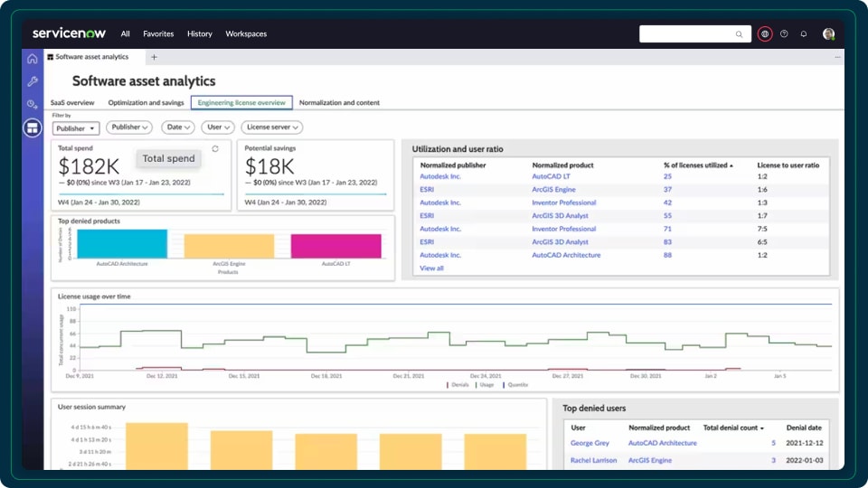Refresh the Total spend card
868x488 pixels.
click(215, 148)
